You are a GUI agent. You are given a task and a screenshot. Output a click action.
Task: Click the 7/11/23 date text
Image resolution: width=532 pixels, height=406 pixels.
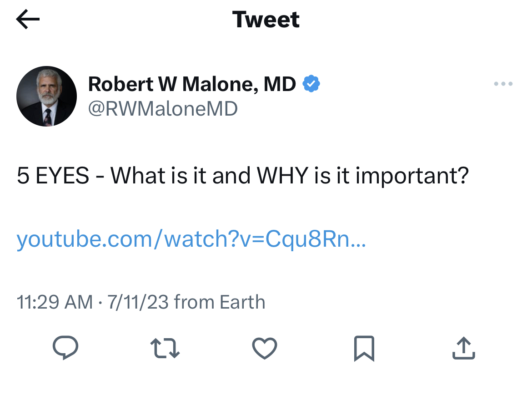click(x=138, y=302)
